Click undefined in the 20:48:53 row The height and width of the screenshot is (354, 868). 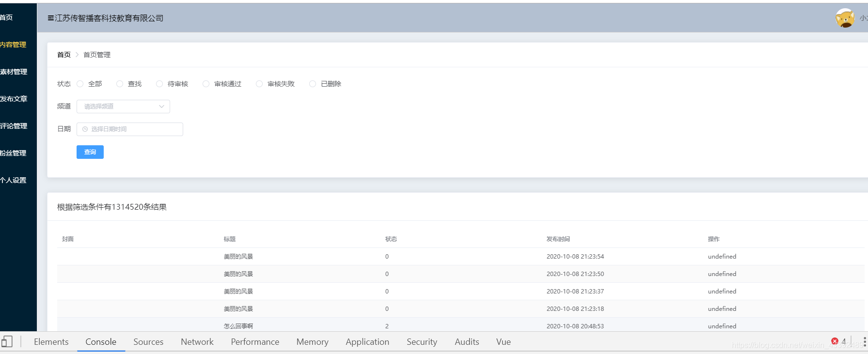[722, 326]
